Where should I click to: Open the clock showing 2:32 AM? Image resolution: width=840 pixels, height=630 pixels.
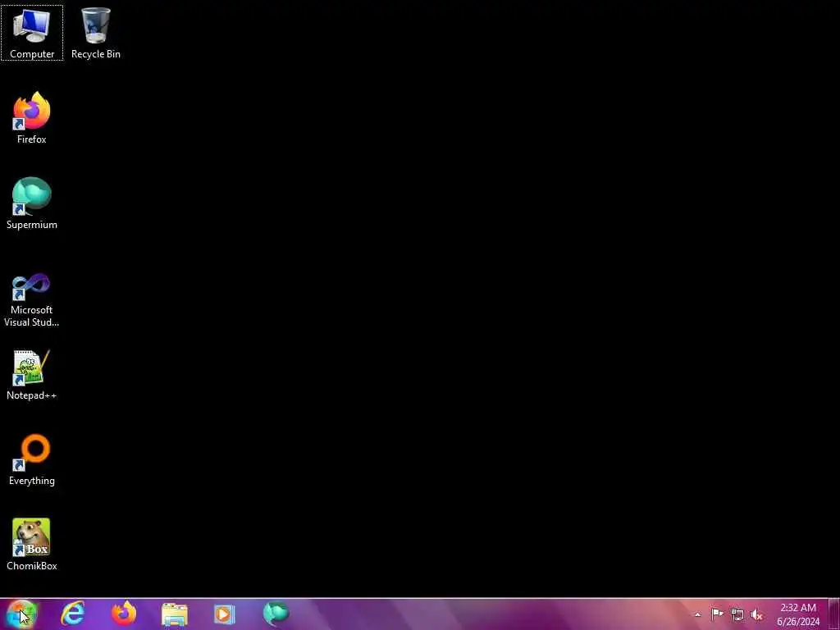[798, 614]
